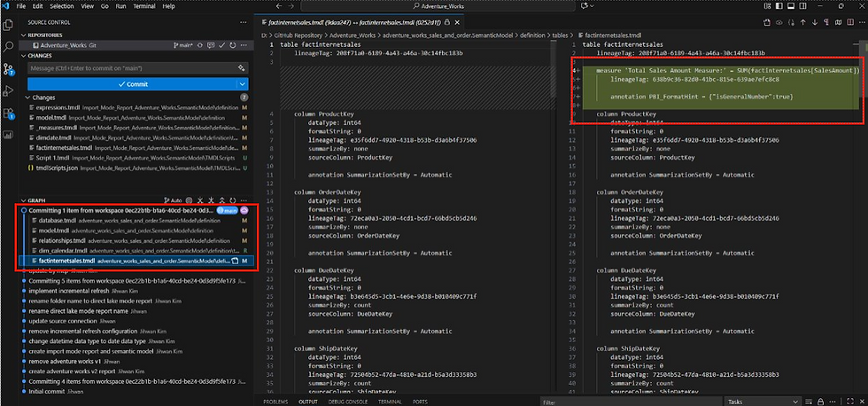Click the sparkle icon to generate commit message
Image resolution: width=868 pixels, height=406 pixels.
(243, 67)
